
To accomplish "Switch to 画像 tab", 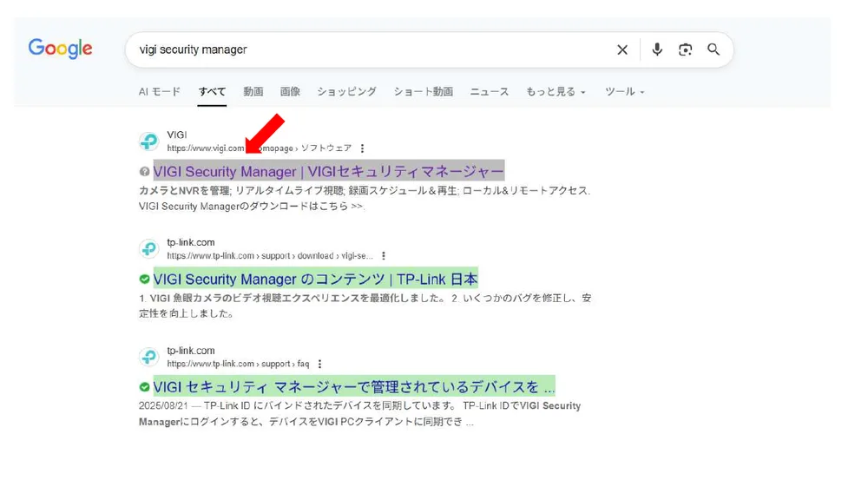I will click(x=290, y=91).
